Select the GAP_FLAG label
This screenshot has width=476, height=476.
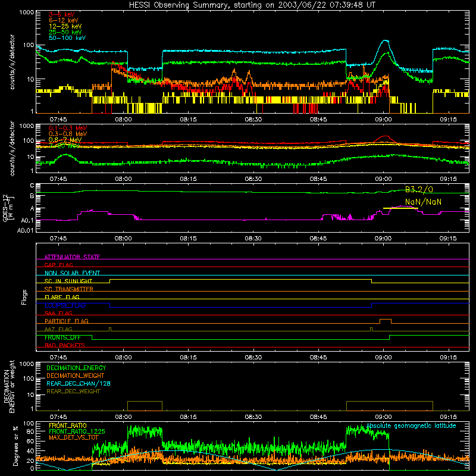[58, 265]
